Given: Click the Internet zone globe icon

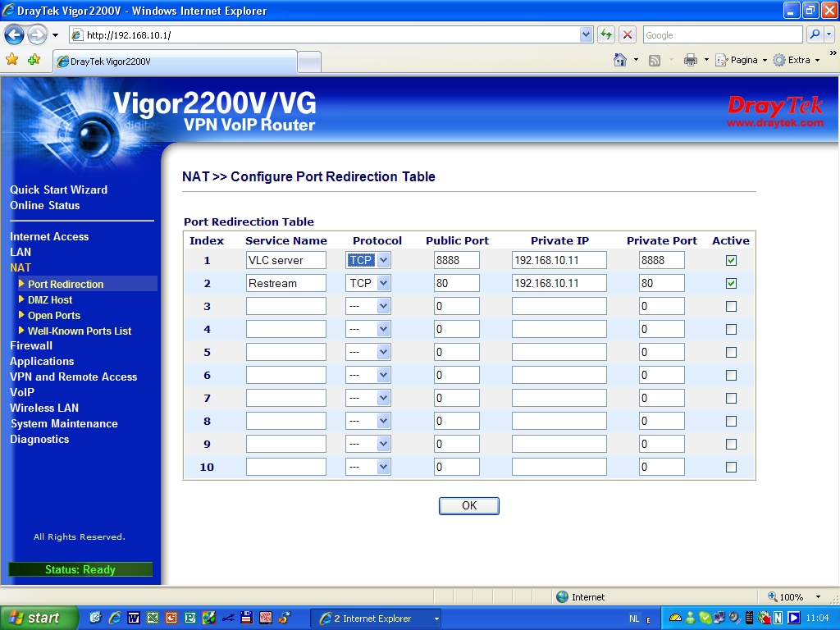Looking at the screenshot, I should click(562, 597).
